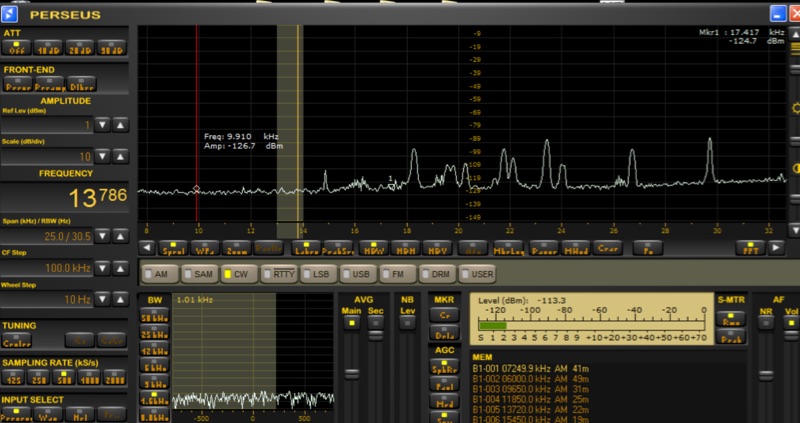
Task: Select Perseus as input source
Action: point(16,414)
